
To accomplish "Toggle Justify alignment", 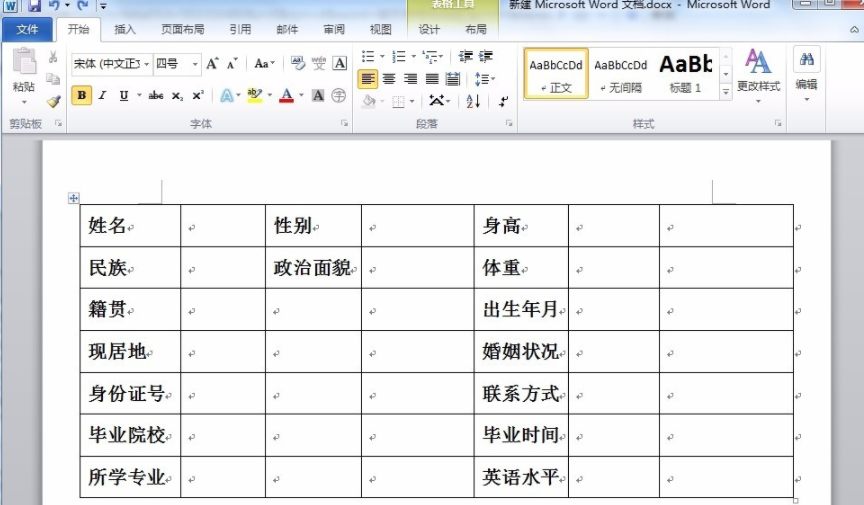I will [432, 79].
